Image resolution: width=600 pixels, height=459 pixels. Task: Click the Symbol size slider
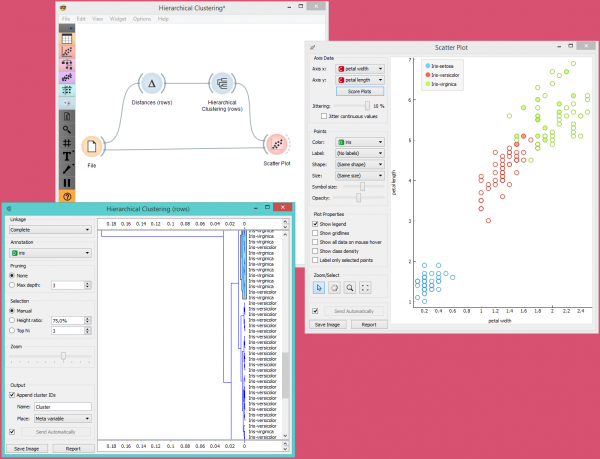pos(362,186)
